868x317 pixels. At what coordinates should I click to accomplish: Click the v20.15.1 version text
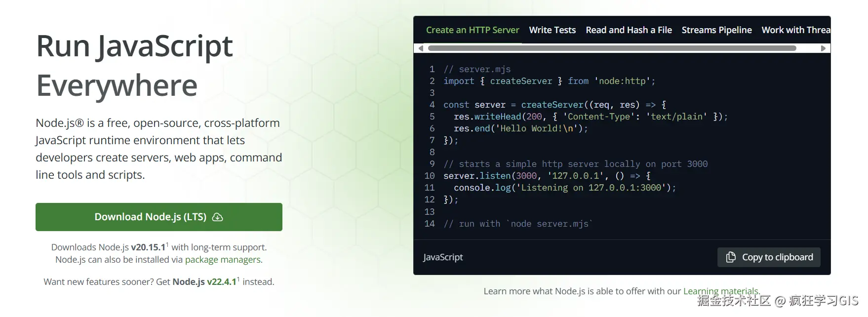148,247
